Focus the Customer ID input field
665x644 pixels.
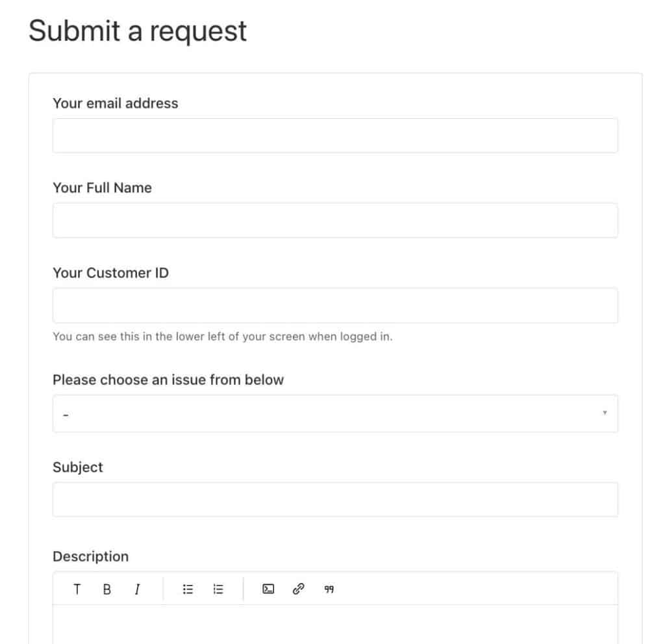[335, 305]
